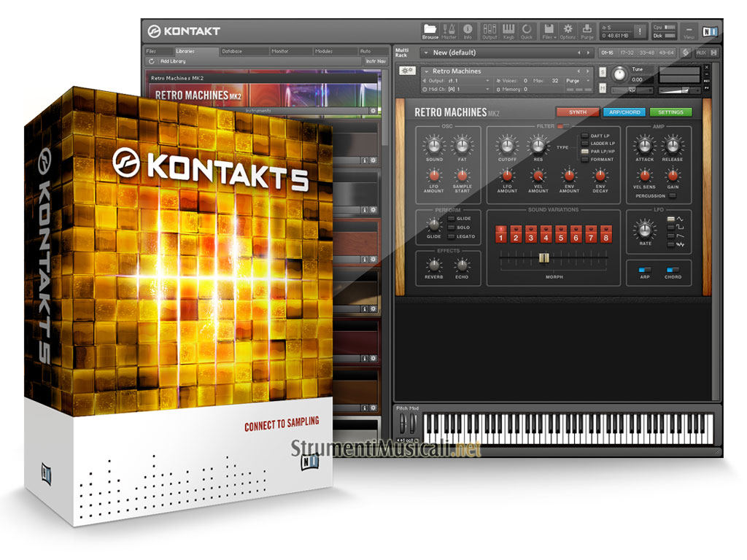Click the MORPH slider handle
The width and height of the screenshot is (747, 560).
(544, 257)
